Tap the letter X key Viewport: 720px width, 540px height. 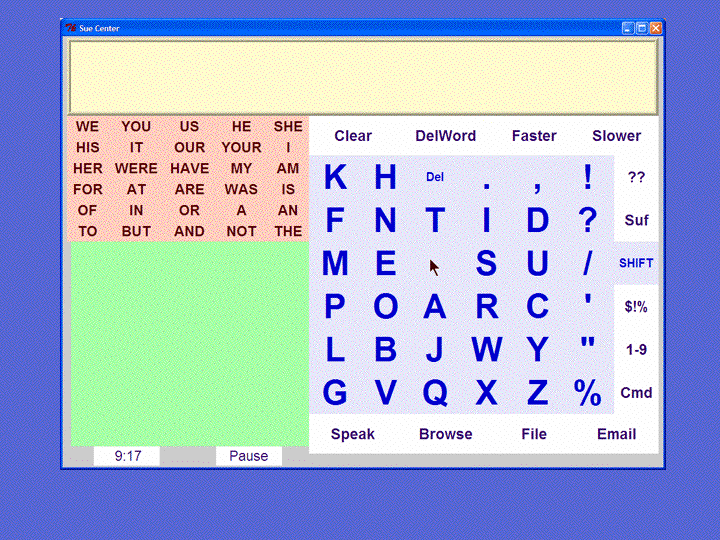coord(486,393)
